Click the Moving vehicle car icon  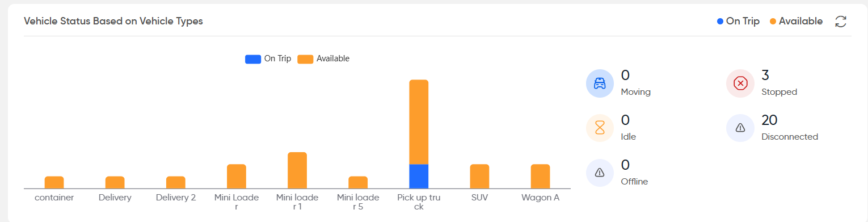(x=600, y=83)
